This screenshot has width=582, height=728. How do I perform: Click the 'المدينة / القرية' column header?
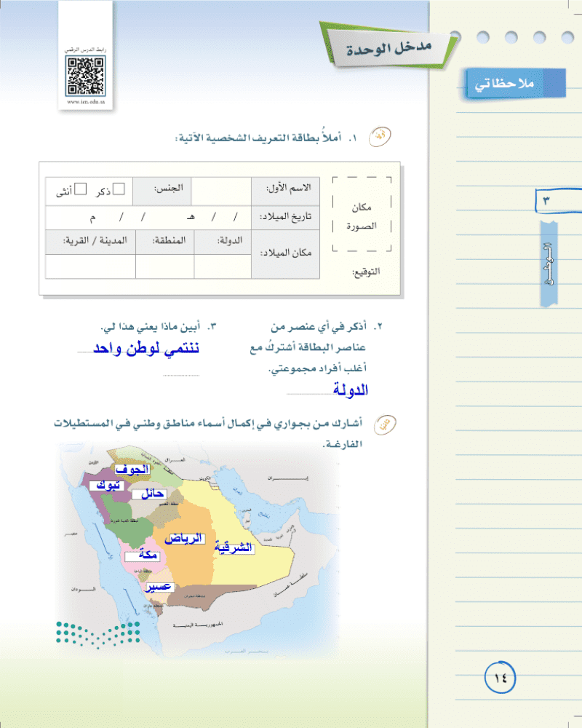tap(95, 241)
